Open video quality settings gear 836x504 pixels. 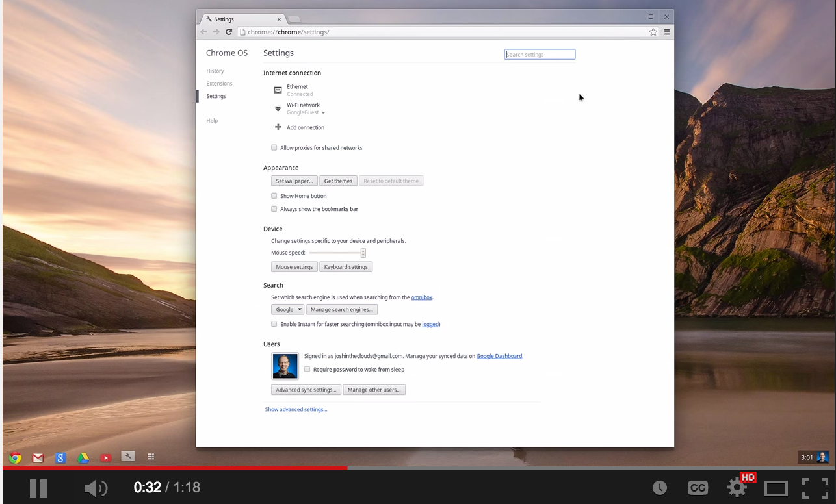737,488
